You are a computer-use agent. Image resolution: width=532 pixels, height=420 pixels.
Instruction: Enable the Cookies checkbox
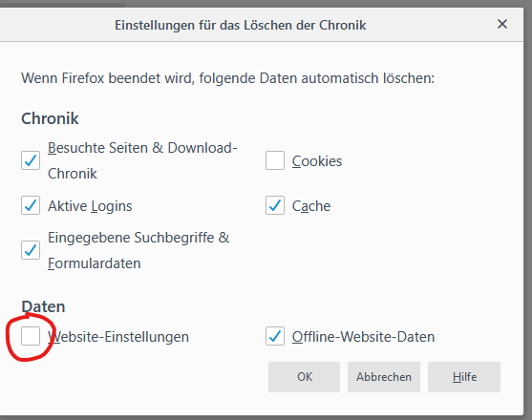[x=275, y=160]
